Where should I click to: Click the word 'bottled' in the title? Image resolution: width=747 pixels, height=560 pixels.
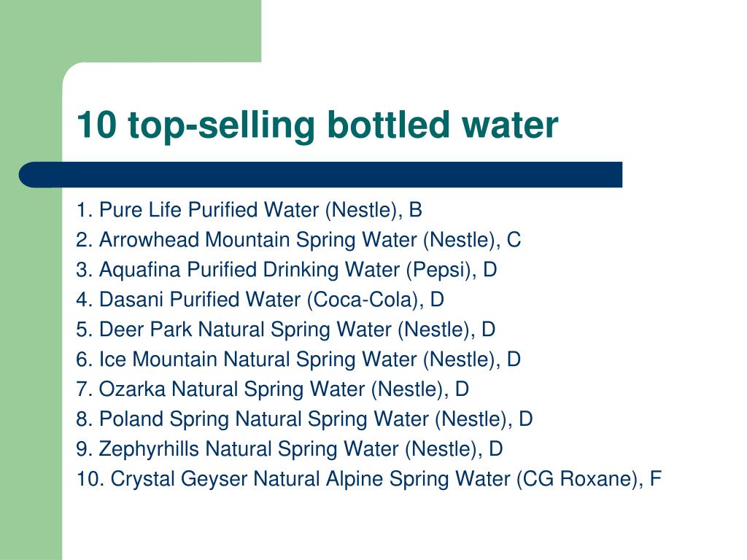tap(388, 124)
